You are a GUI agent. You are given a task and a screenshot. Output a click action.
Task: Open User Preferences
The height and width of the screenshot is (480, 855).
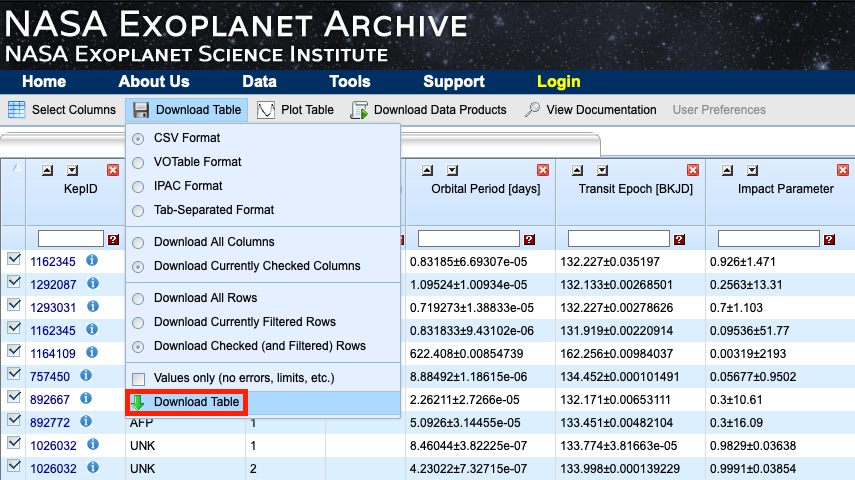point(719,110)
